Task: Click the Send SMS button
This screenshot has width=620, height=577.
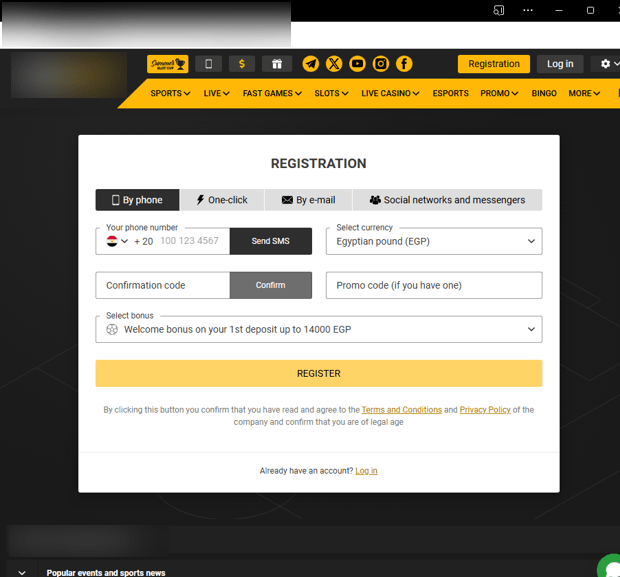Action: 270,241
